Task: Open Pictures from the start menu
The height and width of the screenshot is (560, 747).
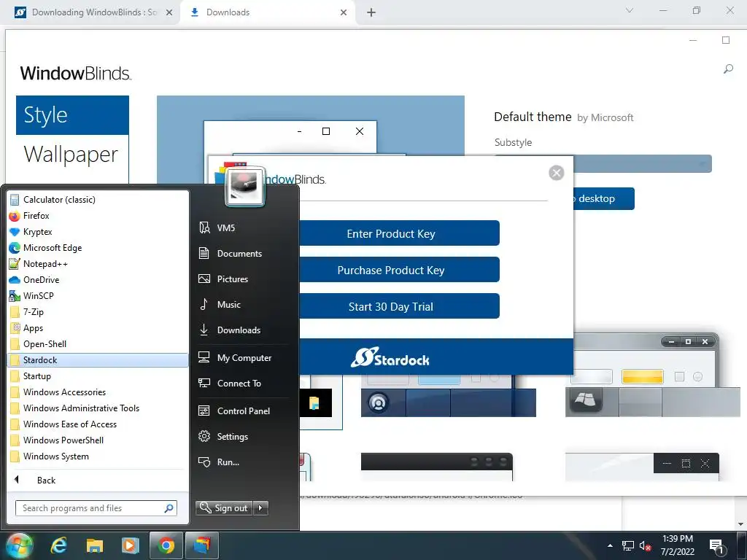Action: point(244,279)
